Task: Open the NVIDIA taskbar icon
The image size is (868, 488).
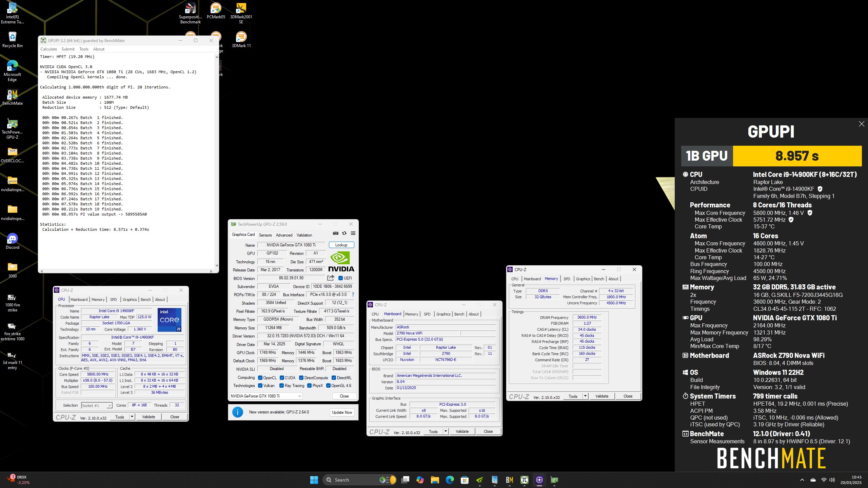Action: click(x=479, y=480)
